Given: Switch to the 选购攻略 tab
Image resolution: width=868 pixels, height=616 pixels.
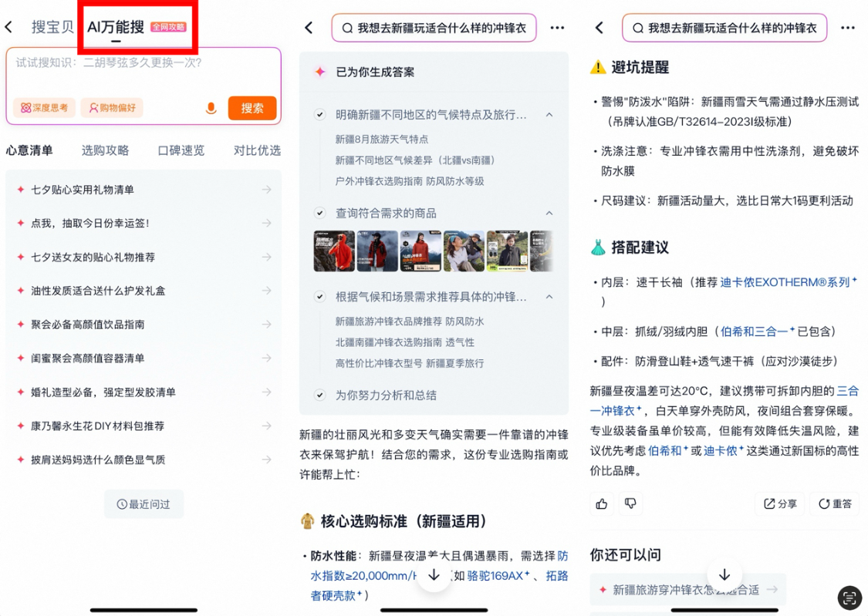Looking at the screenshot, I should (105, 151).
